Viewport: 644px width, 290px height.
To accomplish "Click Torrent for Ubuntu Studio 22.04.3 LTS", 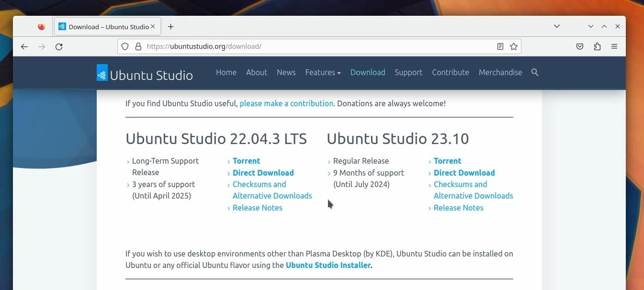I will pyautogui.click(x=246, y=161).
